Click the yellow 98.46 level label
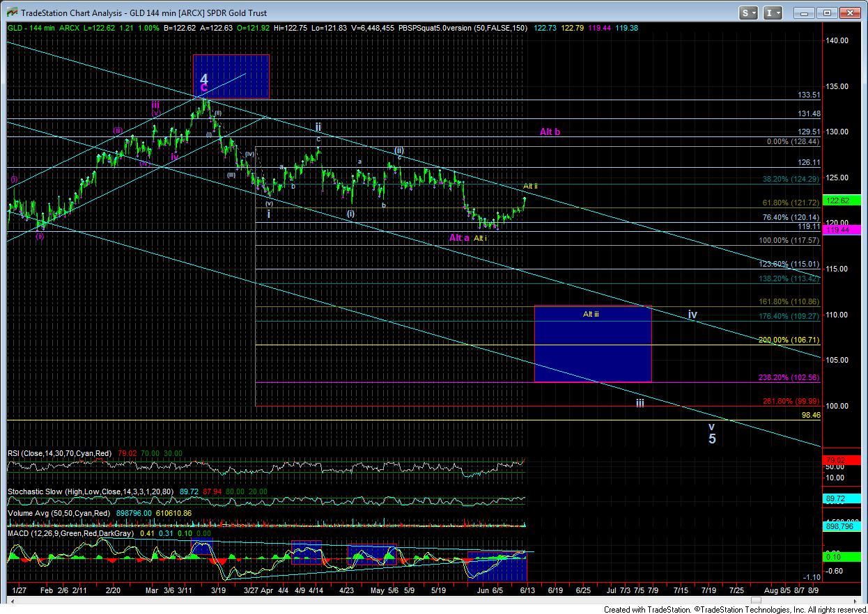 pos(811,415)
